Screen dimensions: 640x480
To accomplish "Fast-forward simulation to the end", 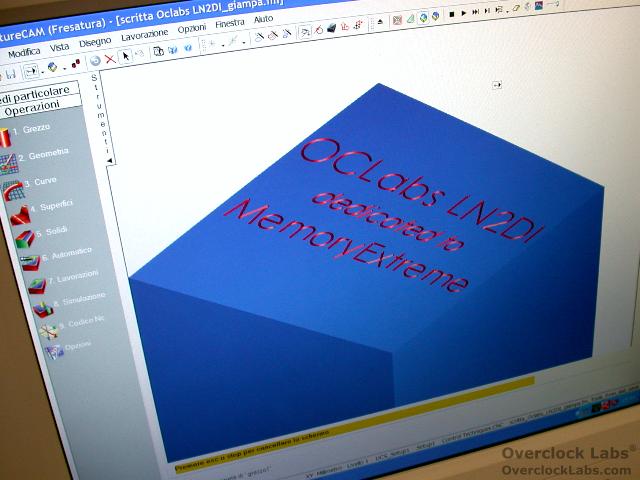I will click(x=476, y=12).
